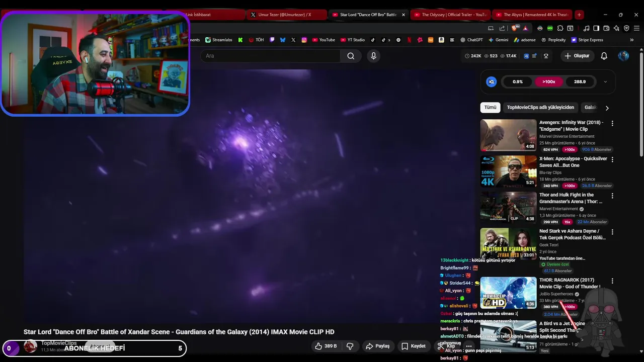The image size is (644, 362).
Task: Open the adsense bookmark
Action: (x=525, y=40)
